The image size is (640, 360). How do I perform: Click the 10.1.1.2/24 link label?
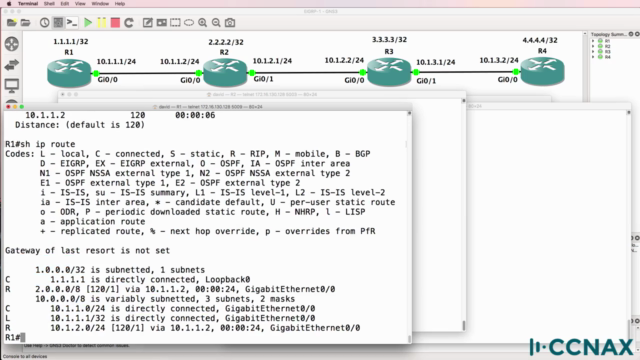tap(180, 62)
